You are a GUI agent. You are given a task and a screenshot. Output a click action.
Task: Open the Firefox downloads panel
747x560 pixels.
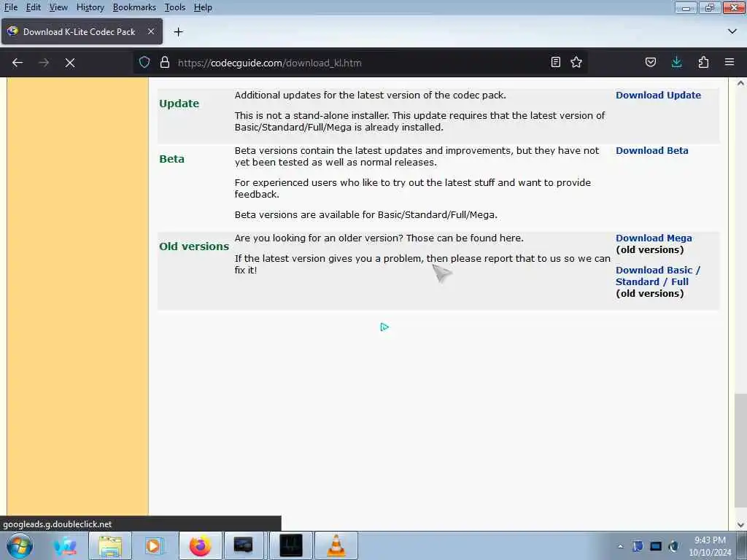676,63
